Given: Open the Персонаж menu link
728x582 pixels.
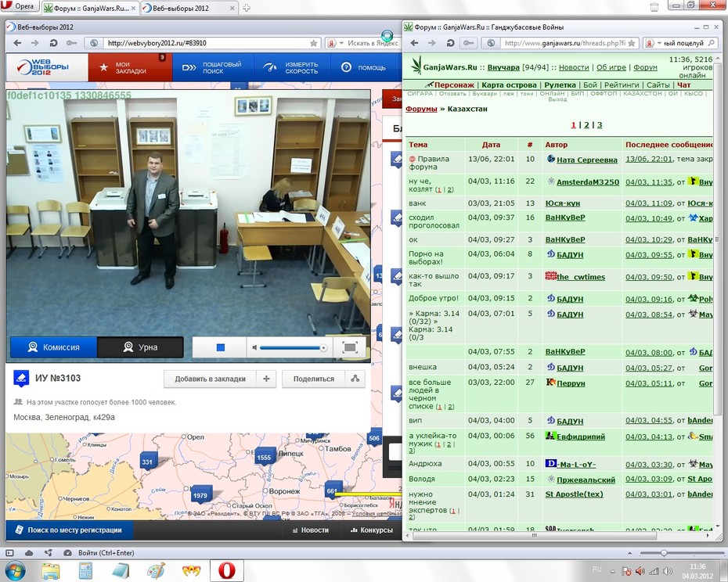Looking at the screenshot, I should [x=454, y=85].
